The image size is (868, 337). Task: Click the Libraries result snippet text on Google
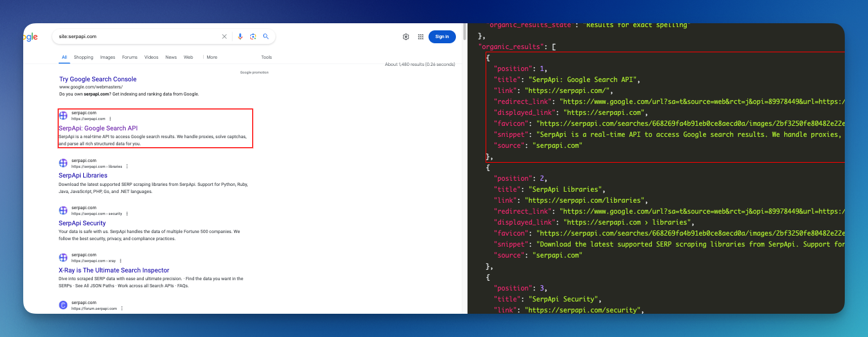tap(153, 188)
